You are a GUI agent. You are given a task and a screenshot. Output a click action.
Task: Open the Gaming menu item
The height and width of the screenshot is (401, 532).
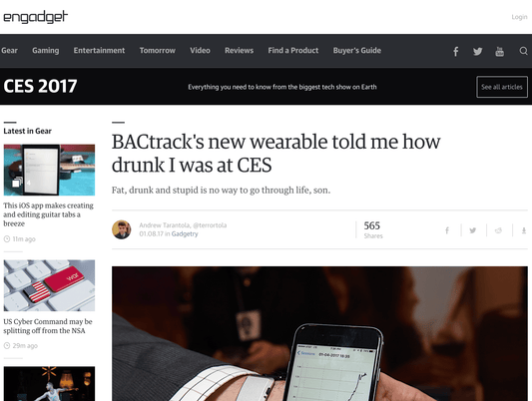tap(46, 51)
